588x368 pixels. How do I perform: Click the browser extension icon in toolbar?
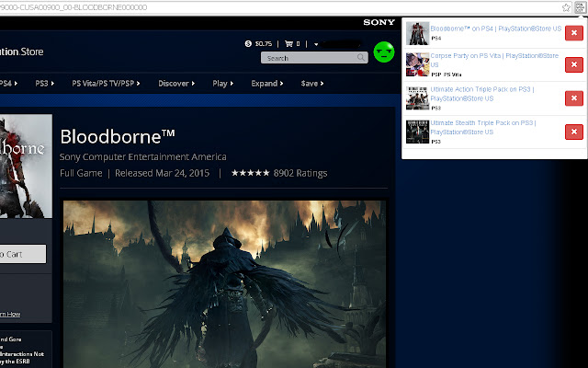click(x=579, y=6)
